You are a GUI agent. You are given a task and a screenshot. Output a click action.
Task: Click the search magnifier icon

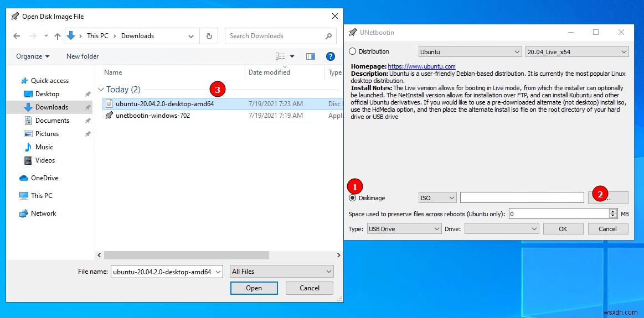tap(328, 36)
